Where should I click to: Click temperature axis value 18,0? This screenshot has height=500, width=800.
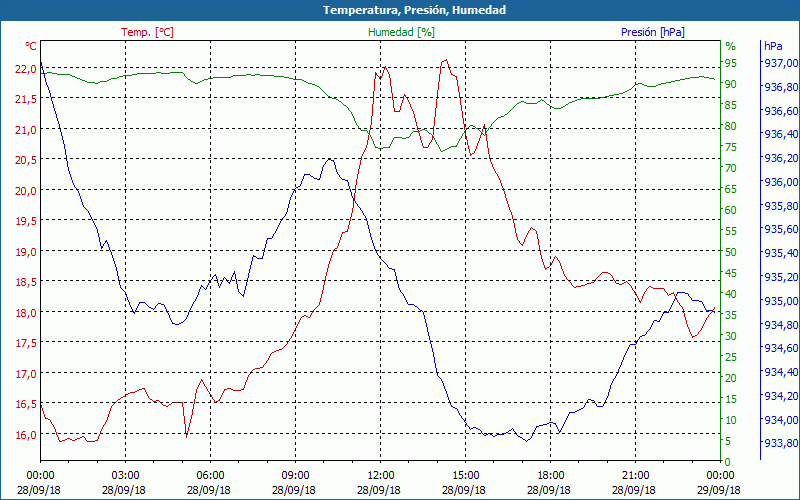28,313
